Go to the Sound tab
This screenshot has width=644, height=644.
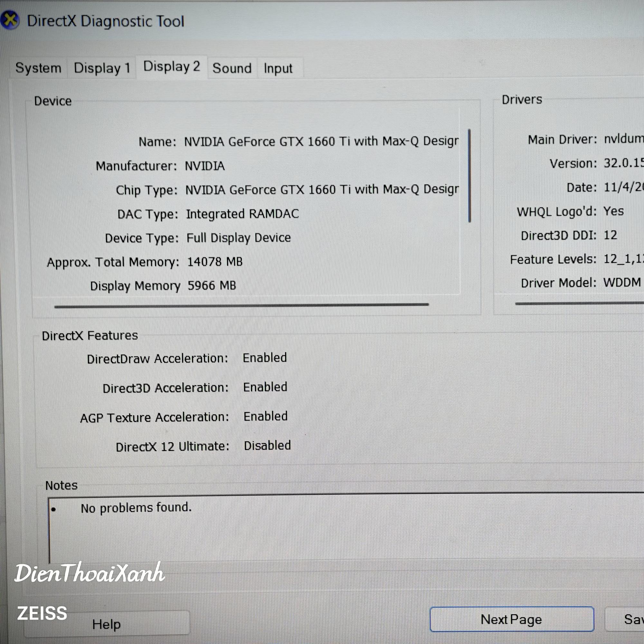point(232,68)
